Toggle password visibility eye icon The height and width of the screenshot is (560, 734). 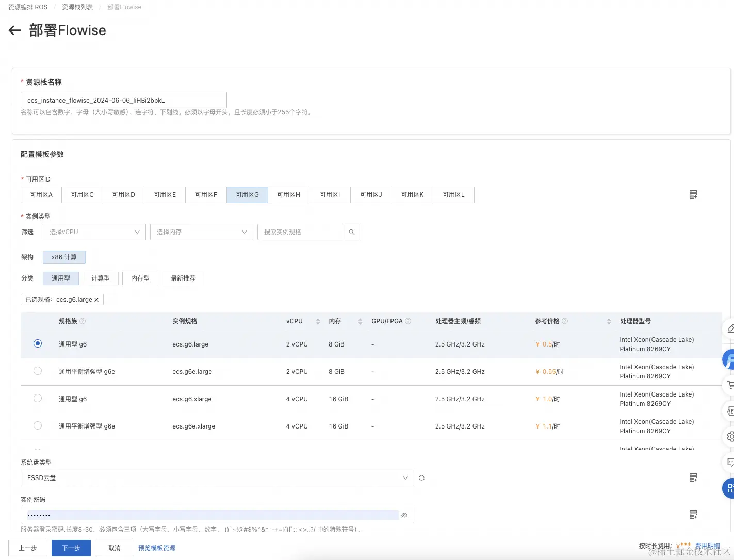(x=404, y=515)
